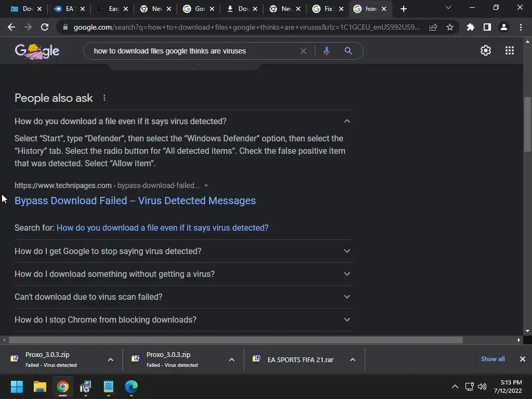The image size is (532, 399).
Task: Submit search with magnifier icon
Action: [x=348, y=51]
